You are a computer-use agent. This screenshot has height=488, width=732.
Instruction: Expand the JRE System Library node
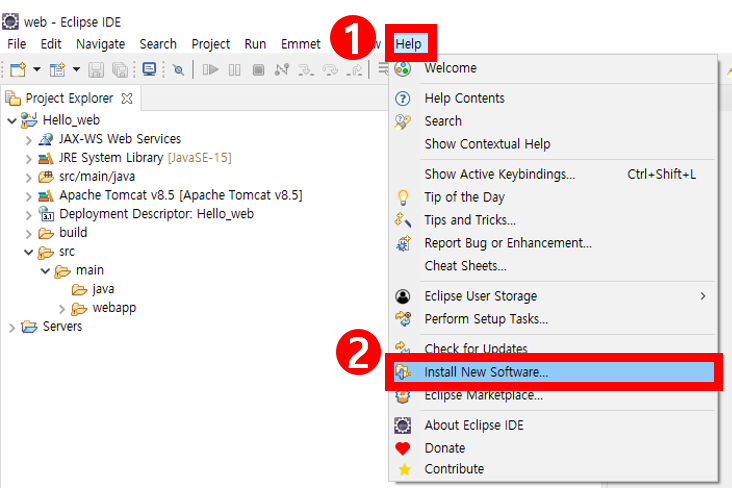click(x=28, y=158)
